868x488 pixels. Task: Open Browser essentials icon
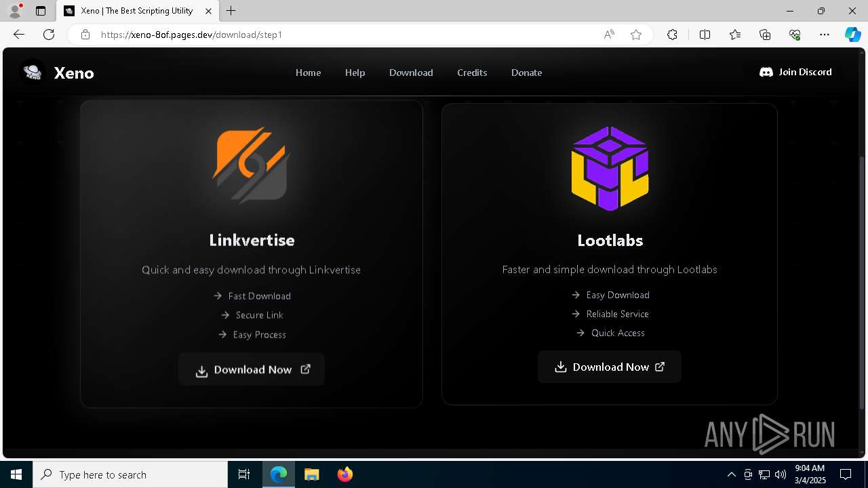click(795, 35)
